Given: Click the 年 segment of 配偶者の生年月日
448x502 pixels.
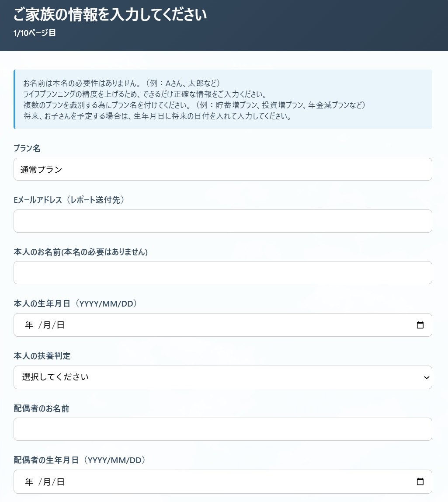Looking at the screenshot, I should pyautogui.click(x=28, y=482).
